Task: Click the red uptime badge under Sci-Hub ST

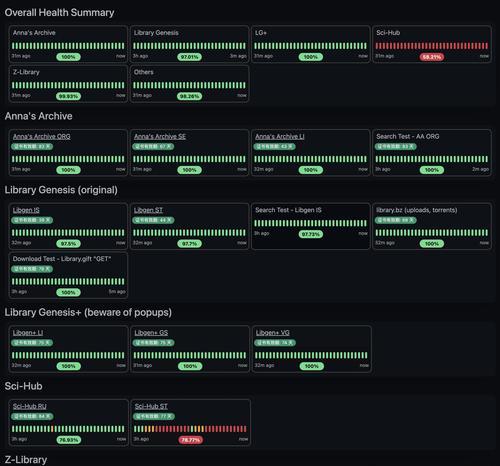Action: pyautogui.click(x=190, y=440)
